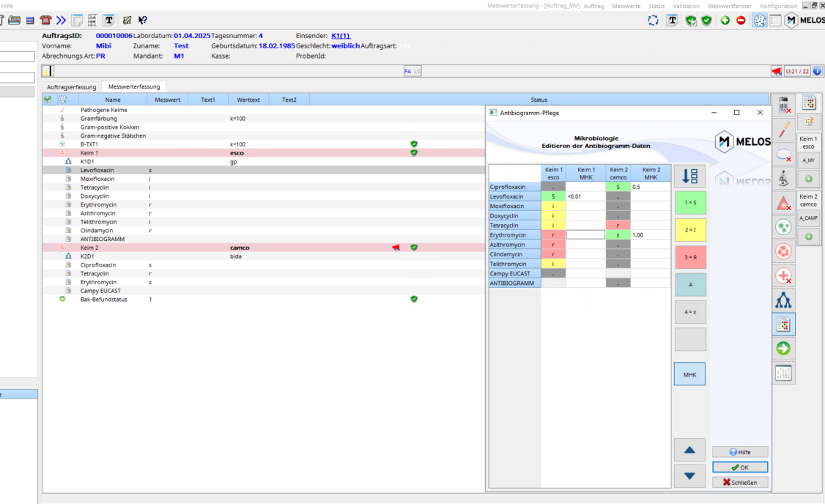Click green validation shield in Keim 1 row
Image resolution: width=825 pixels, height=504 pixels.
pos(414,153)
